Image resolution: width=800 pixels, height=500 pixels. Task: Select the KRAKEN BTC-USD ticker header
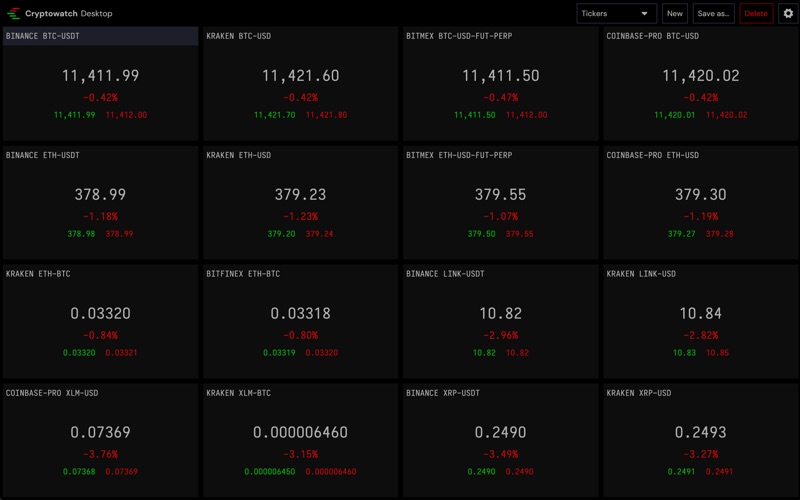239,36
